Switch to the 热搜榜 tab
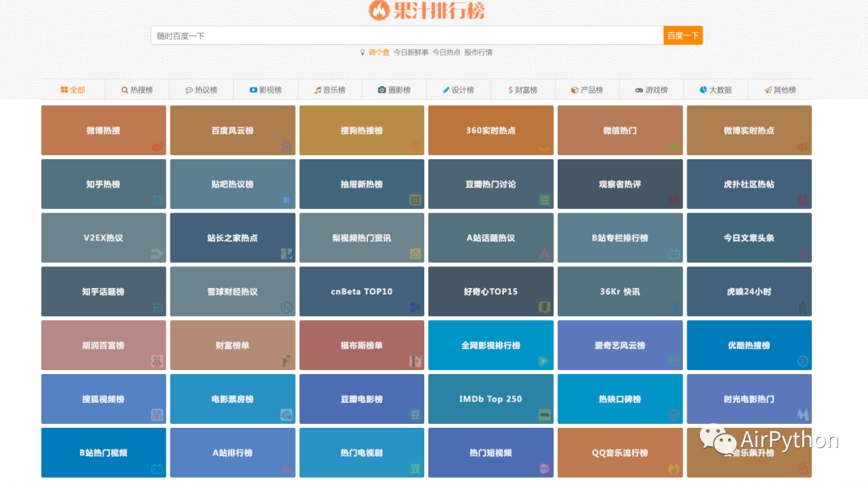Viewport: 868px width, 481px height. pyautogui.click(x=137, y=90)
